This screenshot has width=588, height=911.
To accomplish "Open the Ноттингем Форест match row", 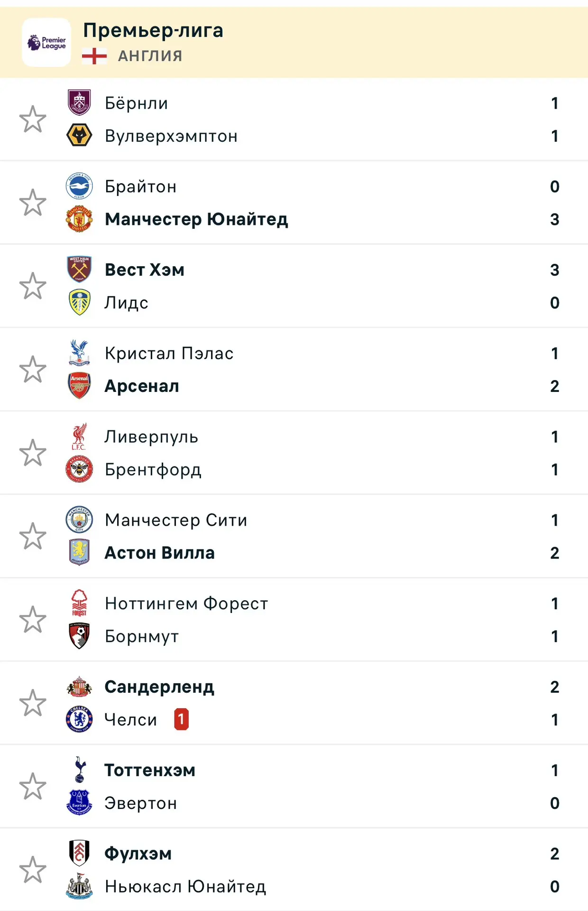I will point(294,620).
